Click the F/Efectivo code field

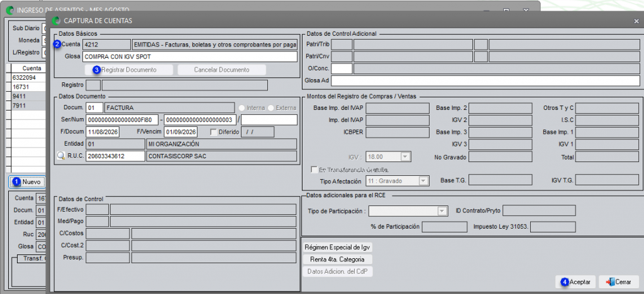pos(97,210)
